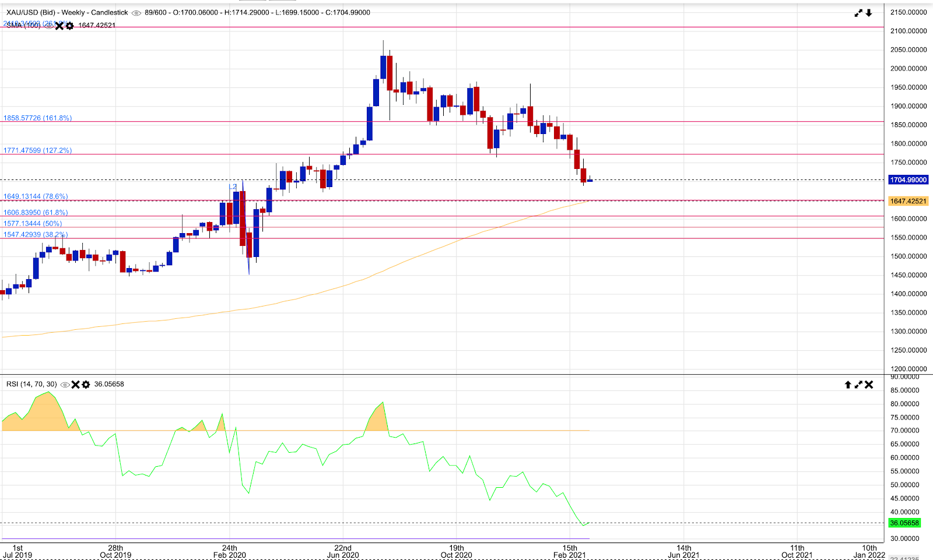Viewport: 933px width, 560px height.
Task: Maximize the RSI pane
Action: [x=858, y=385]
